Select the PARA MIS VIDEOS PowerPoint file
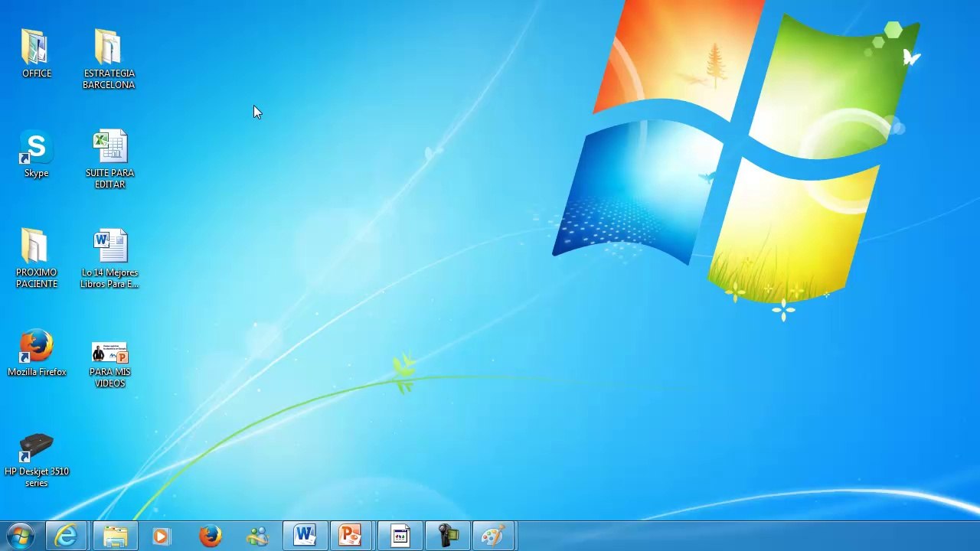This screenshot has height=551, width=980. click(x=109, y=364)
